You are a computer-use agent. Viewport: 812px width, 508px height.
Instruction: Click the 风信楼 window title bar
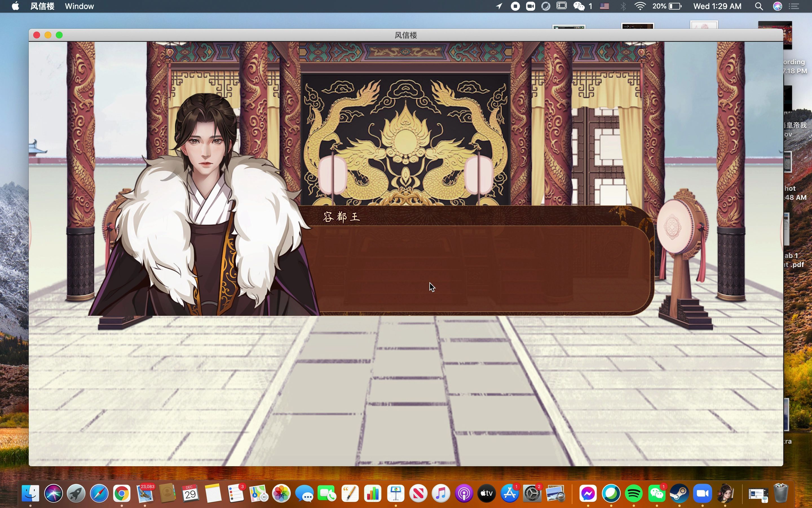tap(406, 35)
